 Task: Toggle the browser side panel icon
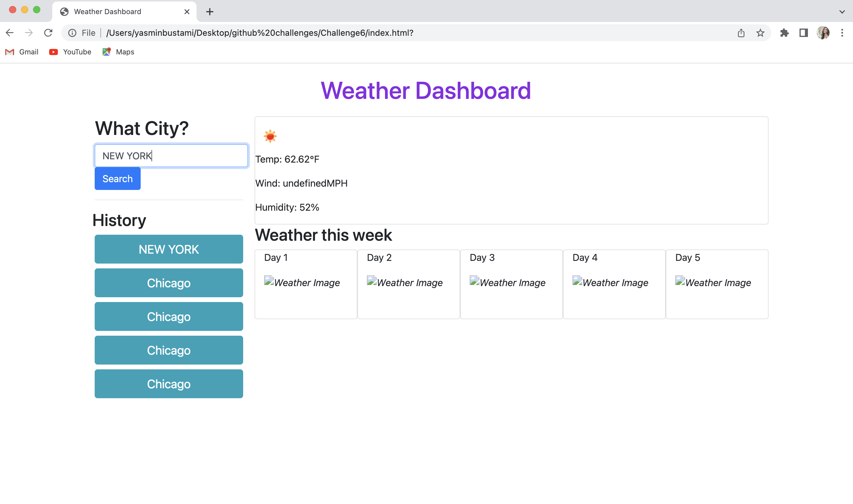click(803, 33)
